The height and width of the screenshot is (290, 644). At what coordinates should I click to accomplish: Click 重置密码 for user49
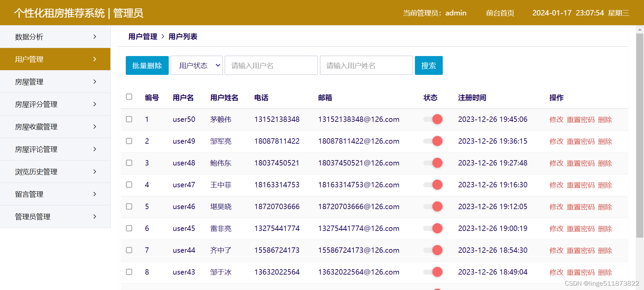pyautogui.click(x=581, y=141)
